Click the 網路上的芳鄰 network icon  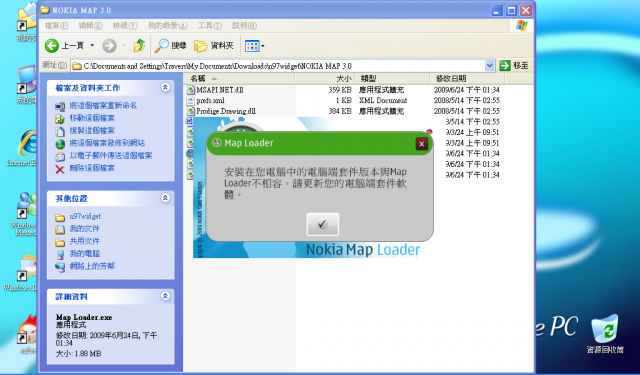pyautogui.click(x=60, y=267)
